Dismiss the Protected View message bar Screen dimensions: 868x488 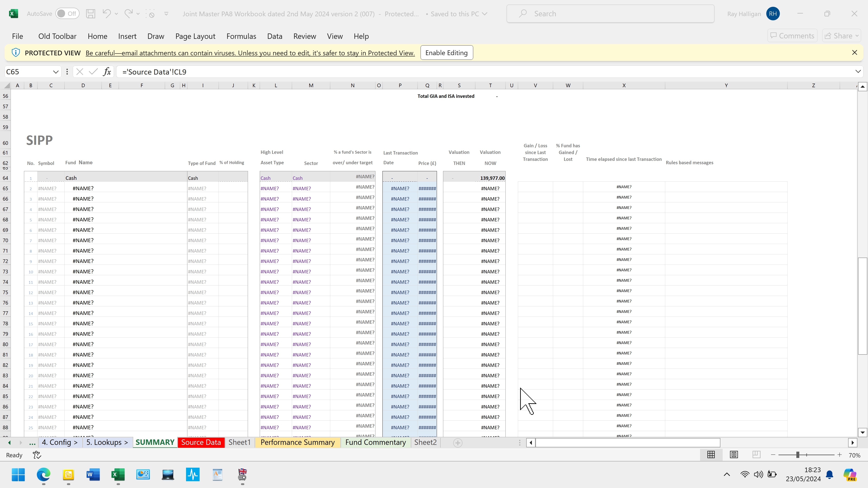(854, 53)
